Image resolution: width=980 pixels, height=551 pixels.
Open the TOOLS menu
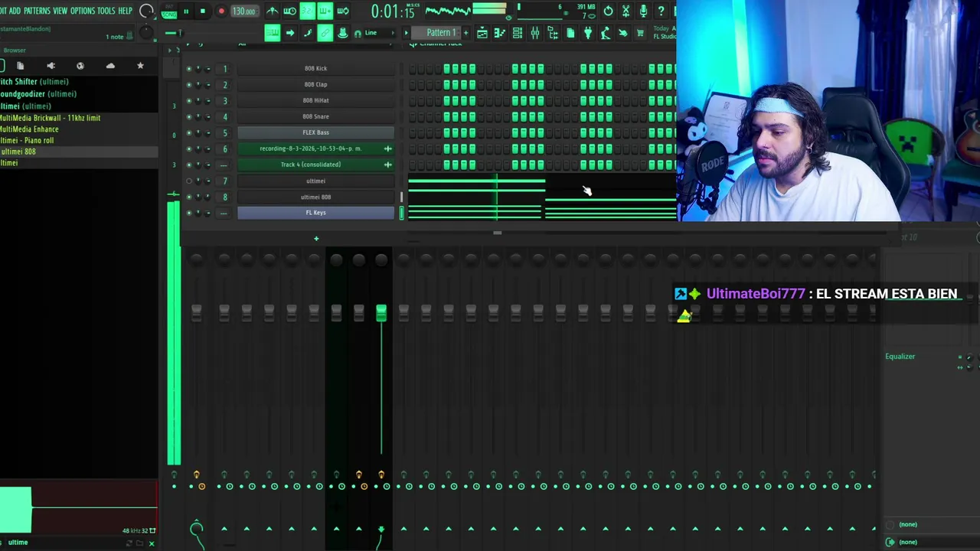(x=106, y=11)
